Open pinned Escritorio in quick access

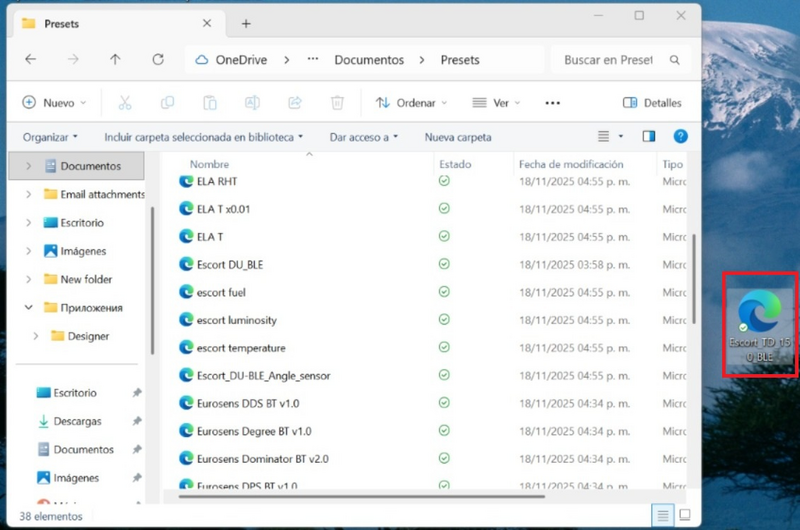point(75,392)
